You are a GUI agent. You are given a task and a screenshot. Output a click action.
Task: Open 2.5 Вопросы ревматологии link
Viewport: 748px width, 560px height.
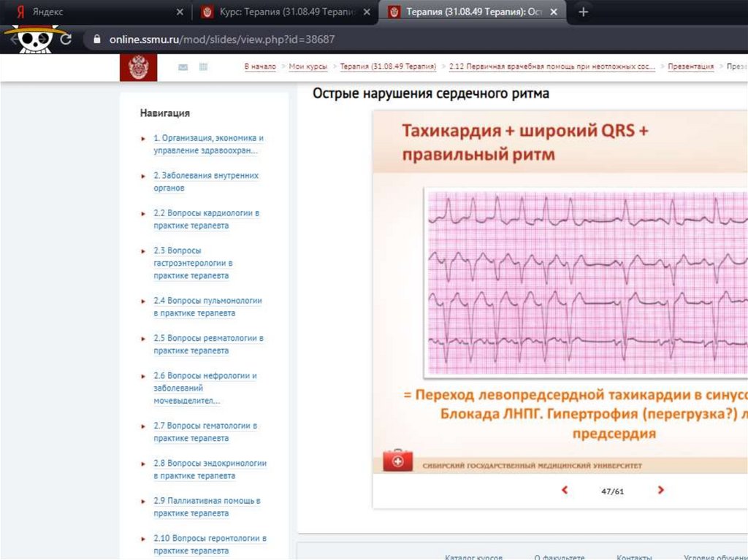point(208,345)
